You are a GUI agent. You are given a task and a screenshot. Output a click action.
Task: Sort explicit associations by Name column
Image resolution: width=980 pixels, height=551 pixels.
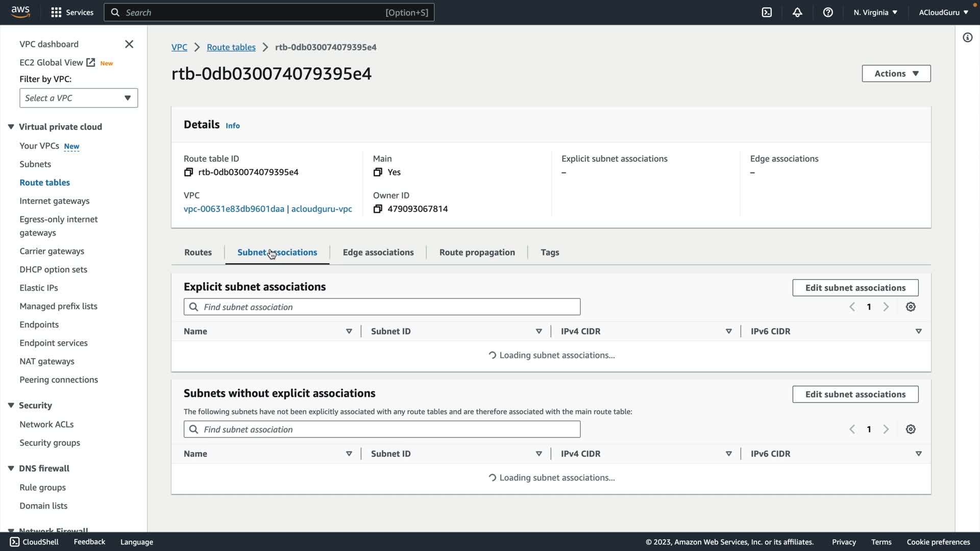349,332
